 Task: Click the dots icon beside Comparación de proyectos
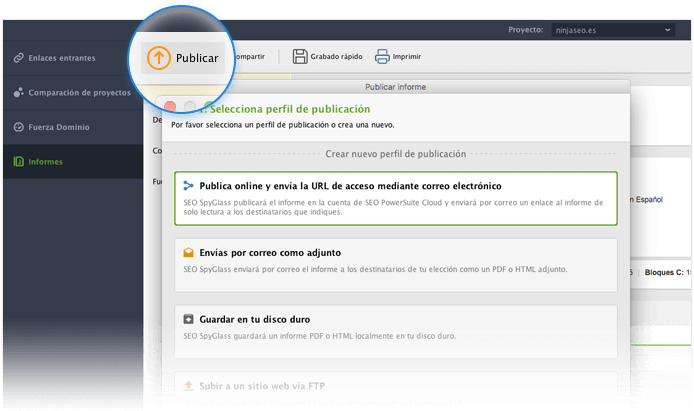[18, 92]
